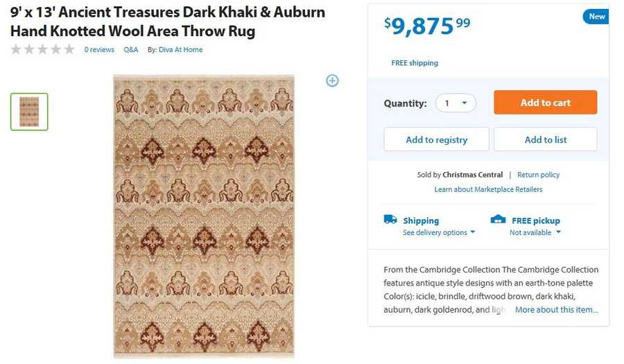Click the free pickup store icon
624x364 pixels.
[498, 220]
